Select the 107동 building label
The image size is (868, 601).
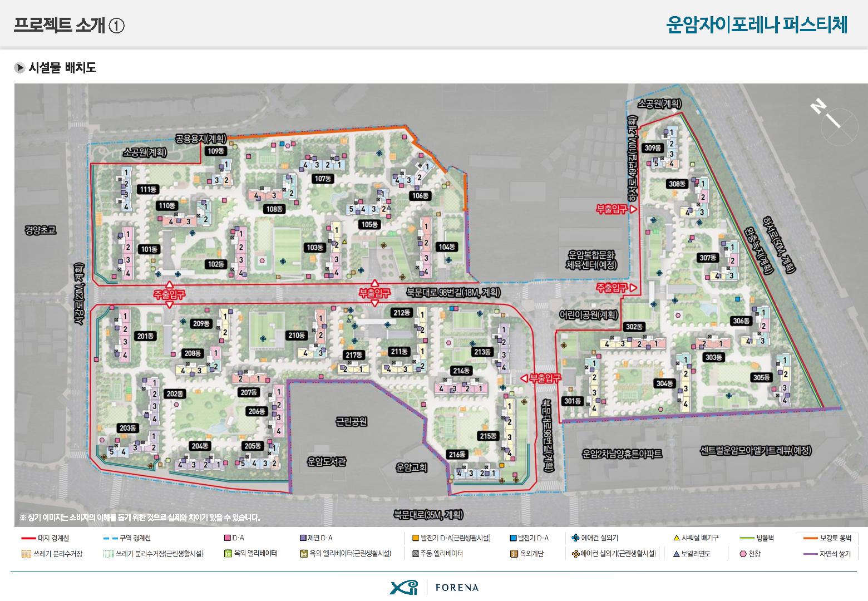tap(323, 179)
